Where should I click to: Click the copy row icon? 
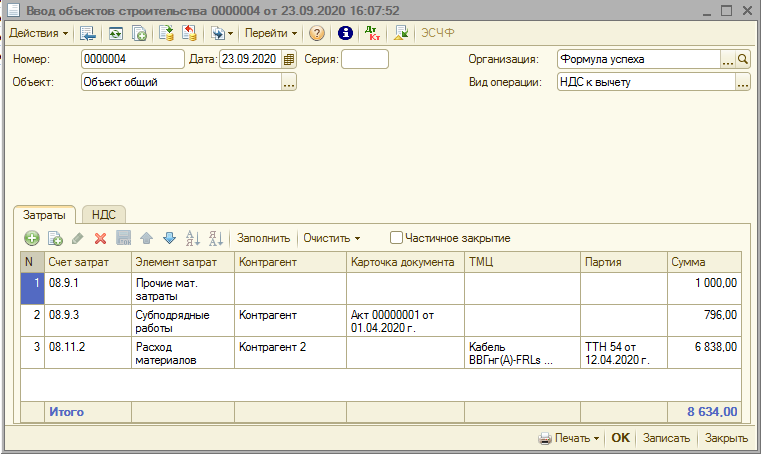click(x=56, y=238)
